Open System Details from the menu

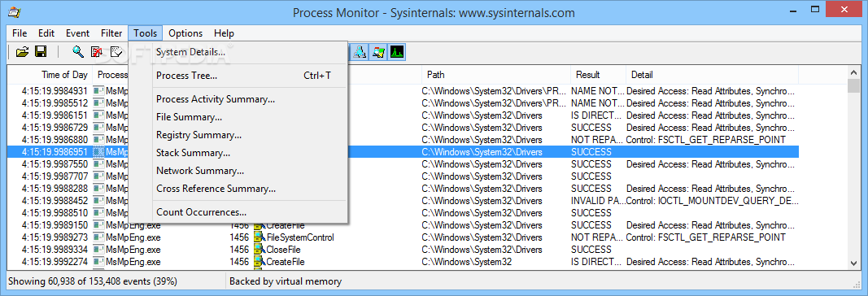tap(190, 52)
